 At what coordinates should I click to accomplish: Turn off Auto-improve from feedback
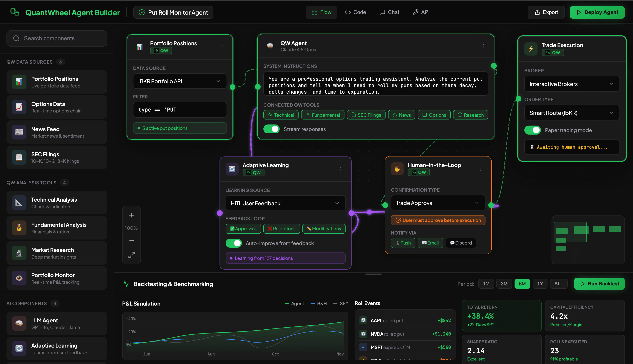[234, 243]
